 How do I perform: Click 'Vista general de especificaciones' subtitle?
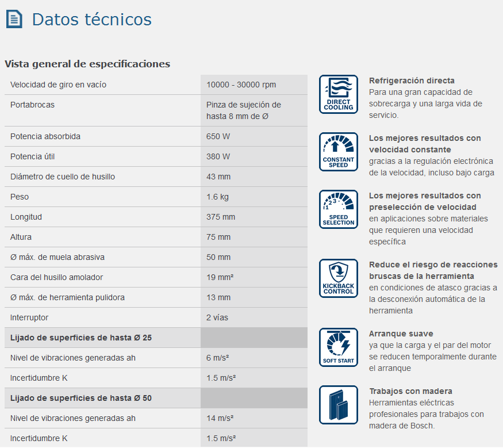87,64
